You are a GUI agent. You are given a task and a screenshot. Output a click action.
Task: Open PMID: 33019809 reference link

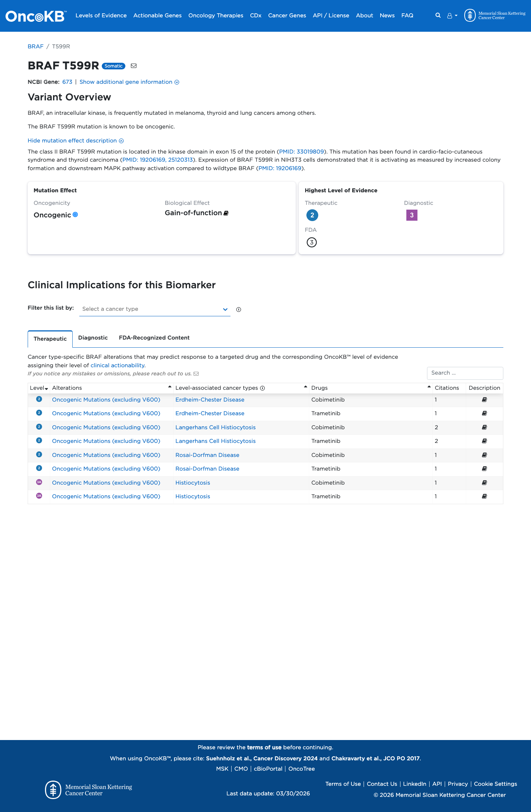tap(301, 152)
